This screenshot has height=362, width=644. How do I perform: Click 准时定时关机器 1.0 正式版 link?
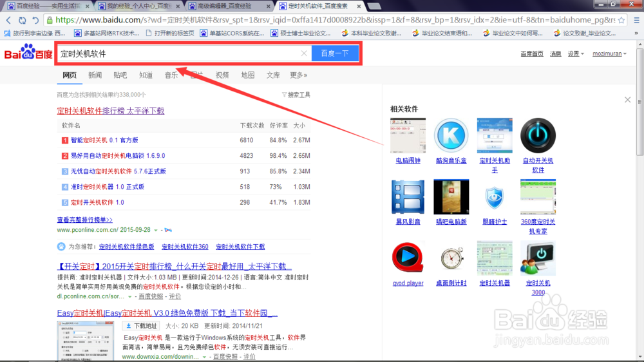click(x=108, y=187)
